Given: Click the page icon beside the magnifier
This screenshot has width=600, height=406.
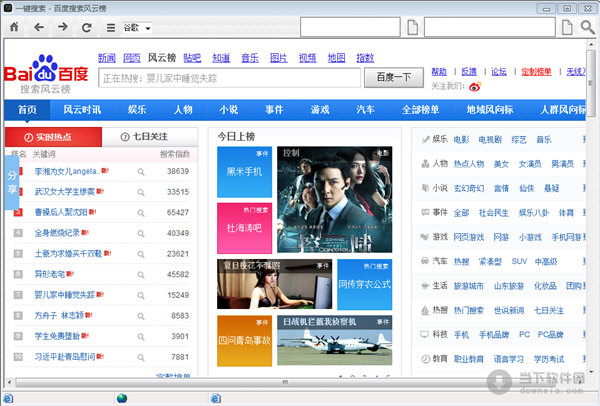Looking at the screenshot, I should click(x=567, y=27).
